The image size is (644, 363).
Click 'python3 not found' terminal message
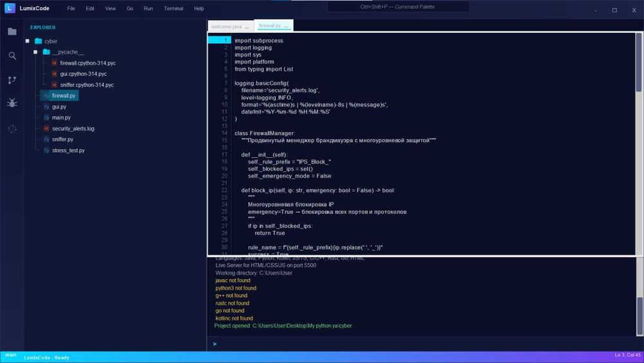[236, 288]
